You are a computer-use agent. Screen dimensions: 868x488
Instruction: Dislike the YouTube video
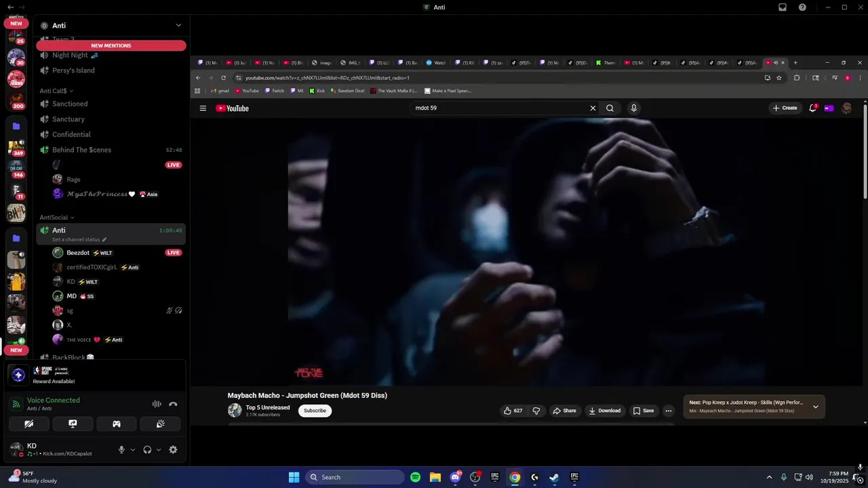coord(536,411)
